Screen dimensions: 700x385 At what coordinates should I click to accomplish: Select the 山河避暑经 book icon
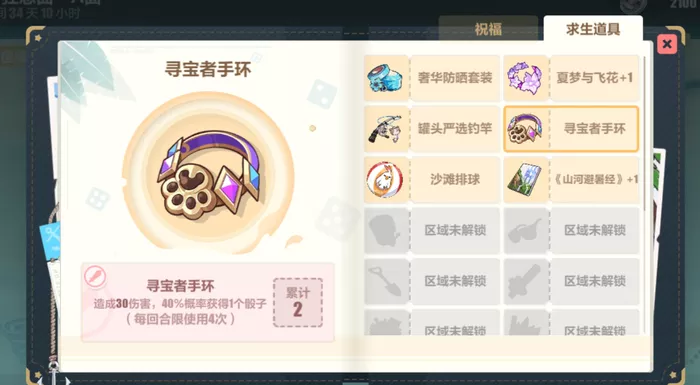click(x=525, y=180)
